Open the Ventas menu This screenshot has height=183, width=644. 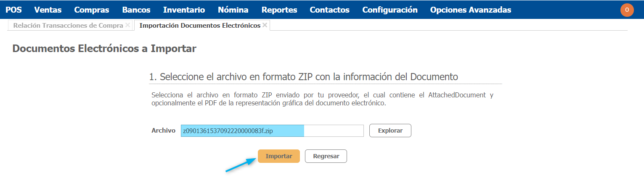(48, 10)
